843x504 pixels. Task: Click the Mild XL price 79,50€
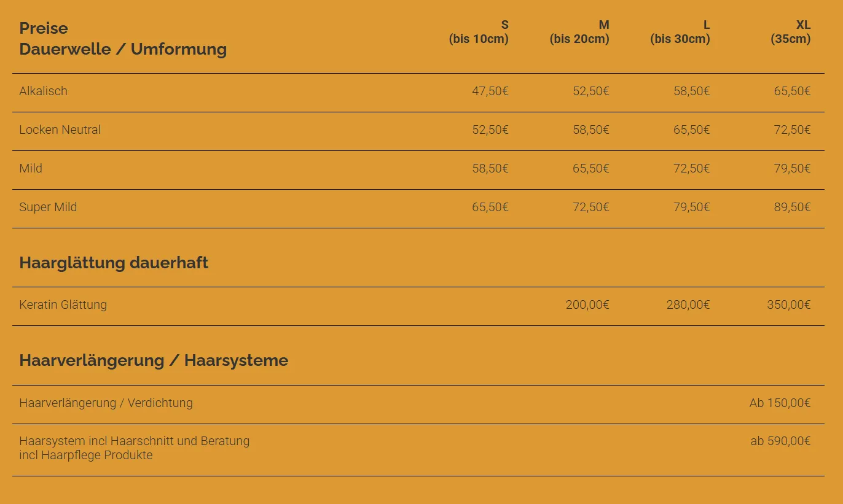(x=792, y=169)
